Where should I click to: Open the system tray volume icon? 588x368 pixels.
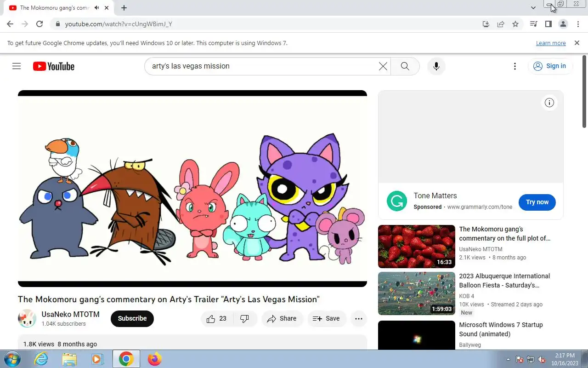coord(542,359)
